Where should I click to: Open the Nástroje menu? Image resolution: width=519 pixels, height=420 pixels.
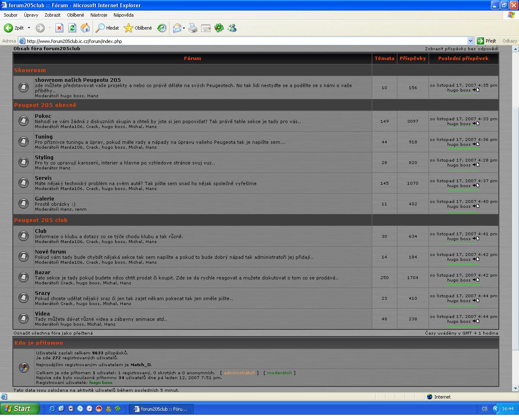point(99,15)
